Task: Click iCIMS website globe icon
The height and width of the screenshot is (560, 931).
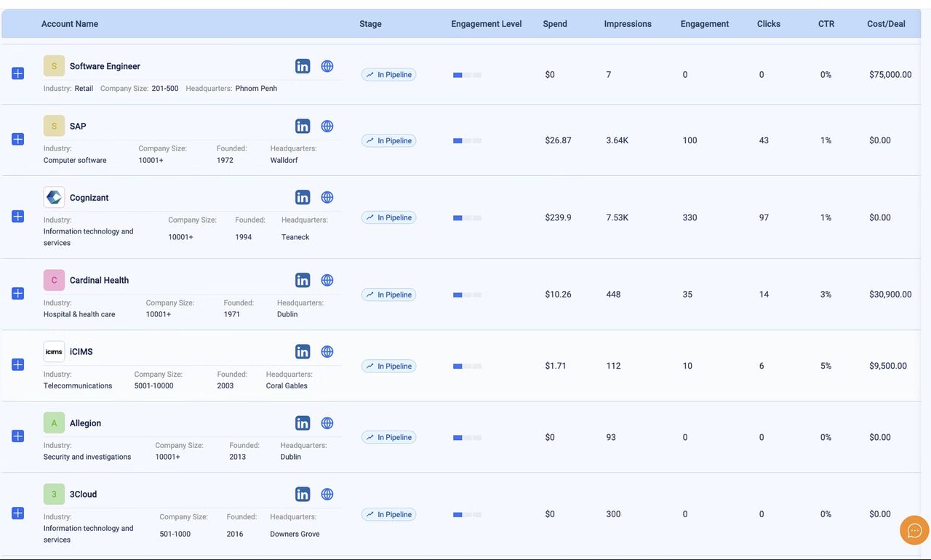Action: pyautogui.click(x=327, y=351)
